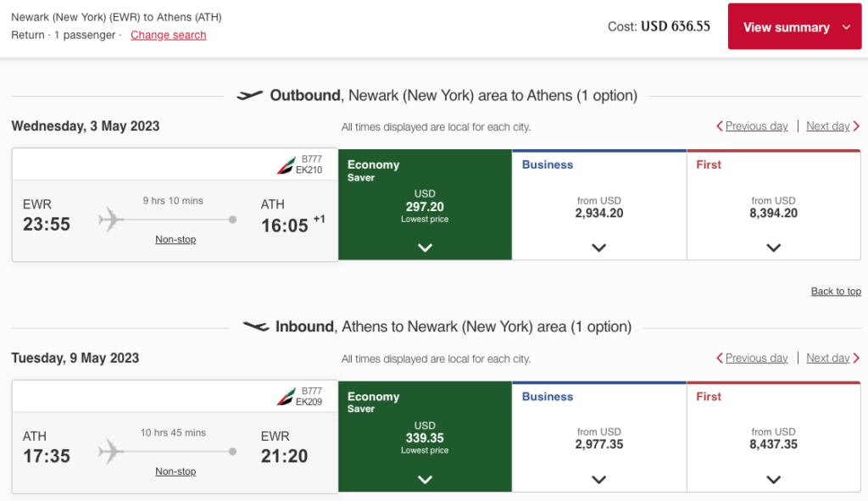Viewport: 868px width, 501px height.
Task: Click the inbound arriving plane icon in header
Action: (x=256, y=326)
